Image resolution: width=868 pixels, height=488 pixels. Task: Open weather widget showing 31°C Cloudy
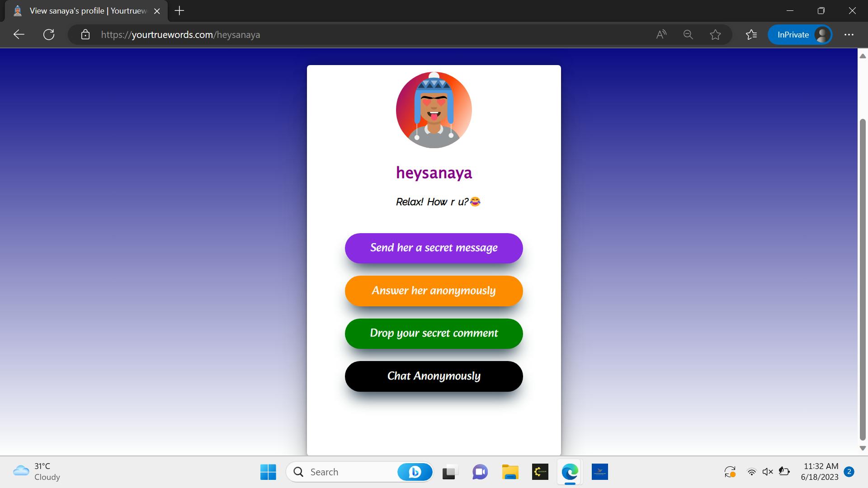[37, 472]
